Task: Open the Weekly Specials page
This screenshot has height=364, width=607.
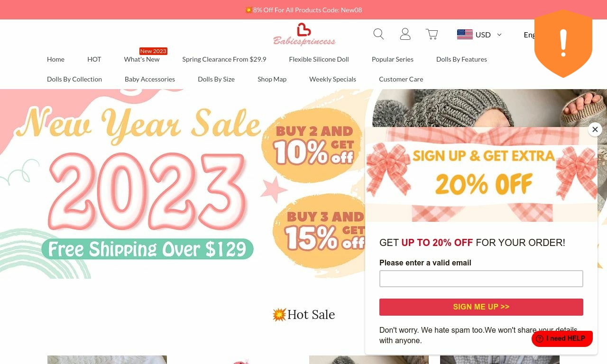Action: tap(332, 79)
